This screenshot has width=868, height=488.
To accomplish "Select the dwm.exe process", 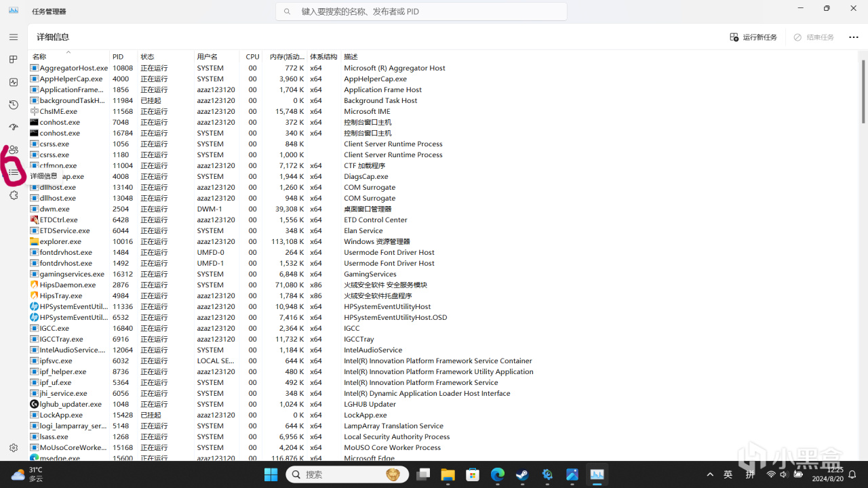I will tap(54, 209).
